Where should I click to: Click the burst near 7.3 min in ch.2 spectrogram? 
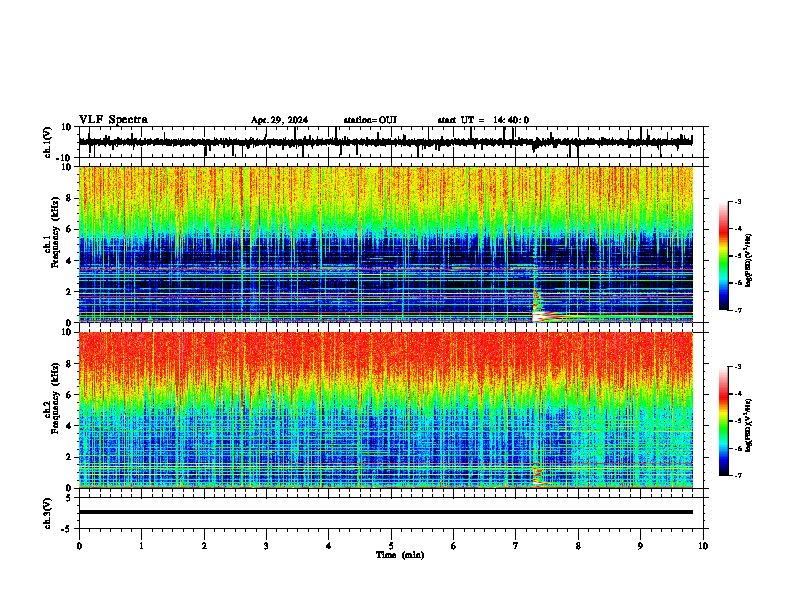click(x=538, y=476)
